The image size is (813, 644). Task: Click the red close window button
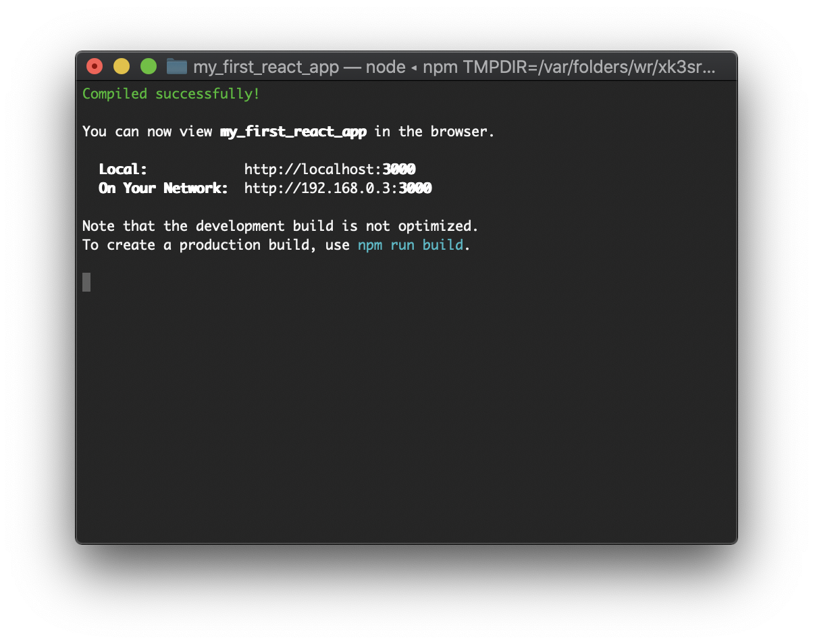pyautogui.click(x=95, y=66)
